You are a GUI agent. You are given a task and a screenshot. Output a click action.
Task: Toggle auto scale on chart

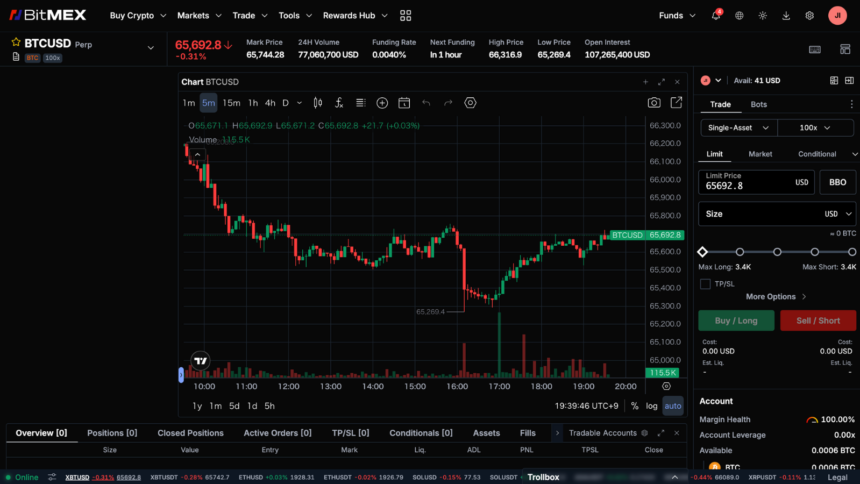(673, 406)
